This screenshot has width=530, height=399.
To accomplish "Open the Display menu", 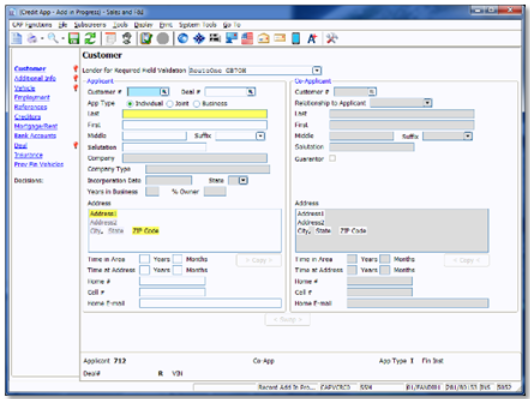I will pos(143,25).
